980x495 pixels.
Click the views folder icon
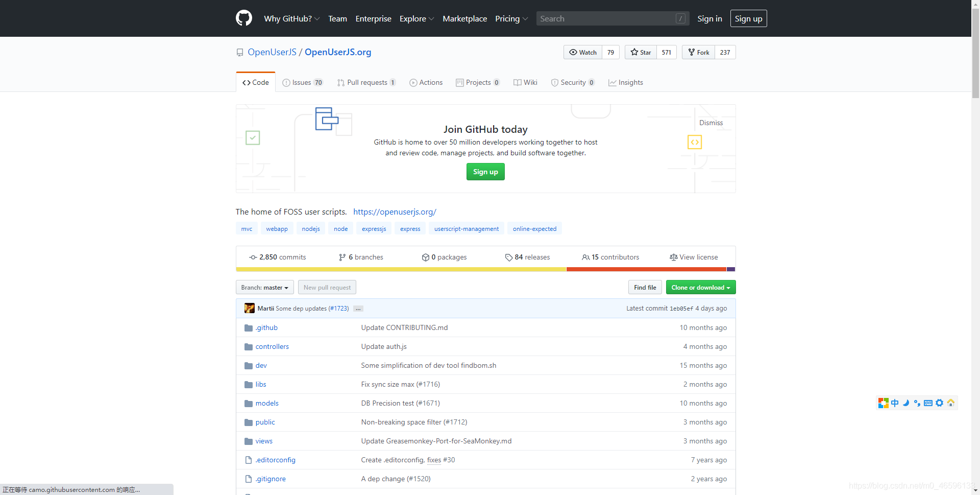coord(249,441)
